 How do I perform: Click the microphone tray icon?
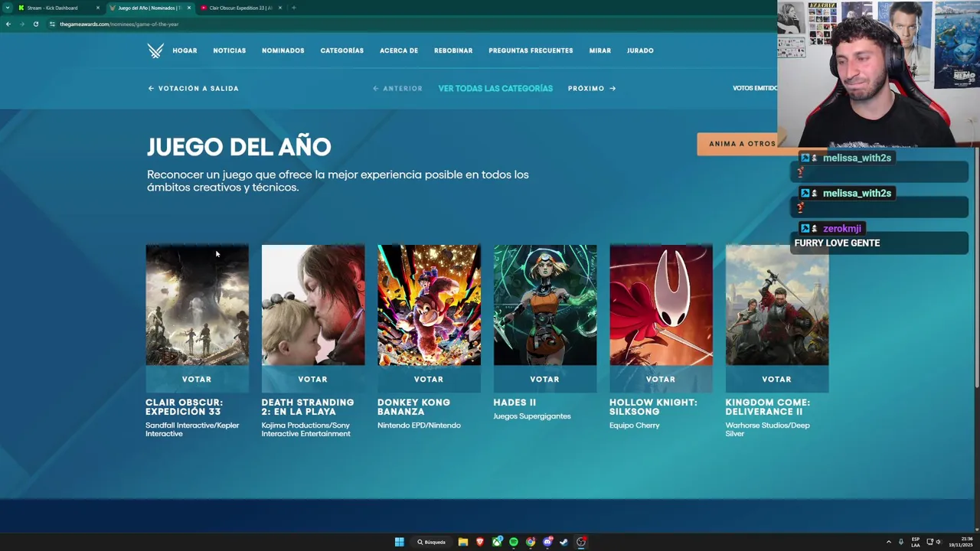pos(901,542)
